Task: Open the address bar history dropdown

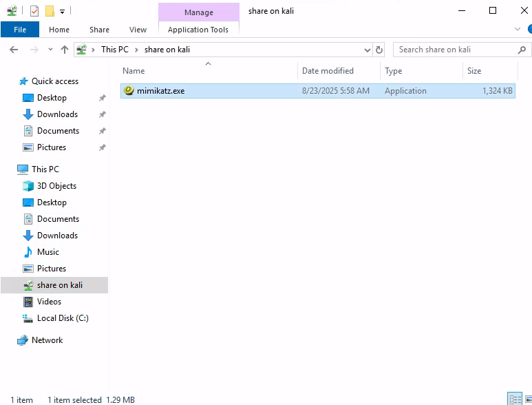Action: pos(367,50)
